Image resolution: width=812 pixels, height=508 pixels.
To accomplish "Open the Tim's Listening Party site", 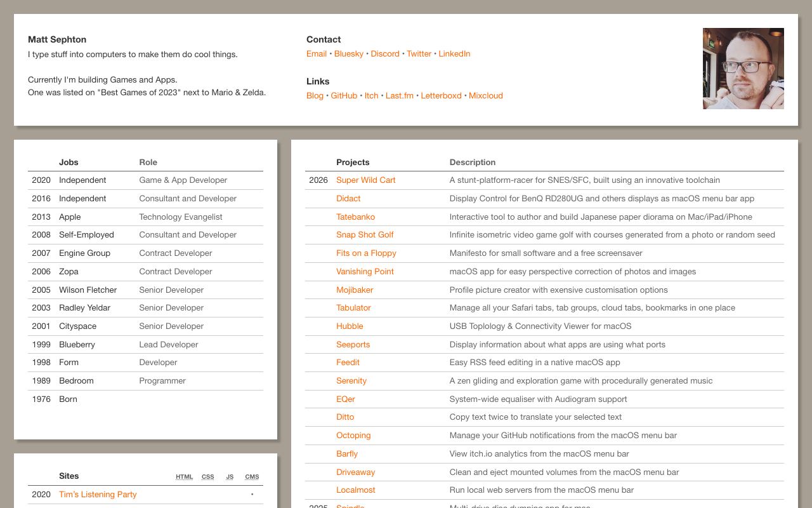I will tap(98, 495).
